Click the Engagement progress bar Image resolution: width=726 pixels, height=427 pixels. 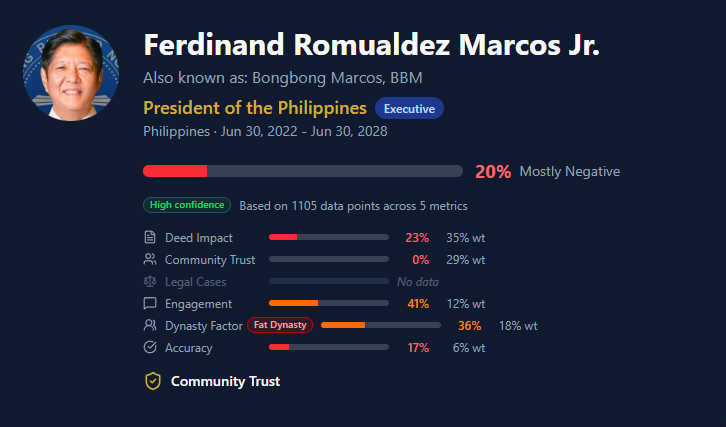328,304
